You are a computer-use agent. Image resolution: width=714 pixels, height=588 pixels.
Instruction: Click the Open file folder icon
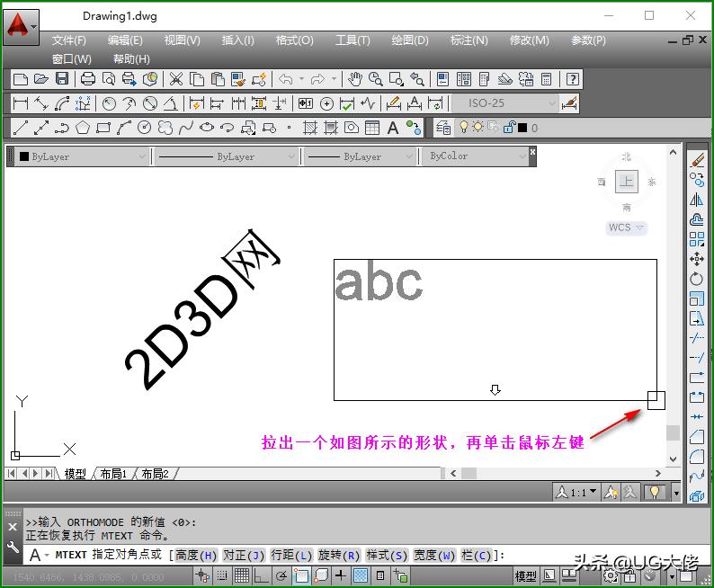pyautogui.click(x=41, y=79)
